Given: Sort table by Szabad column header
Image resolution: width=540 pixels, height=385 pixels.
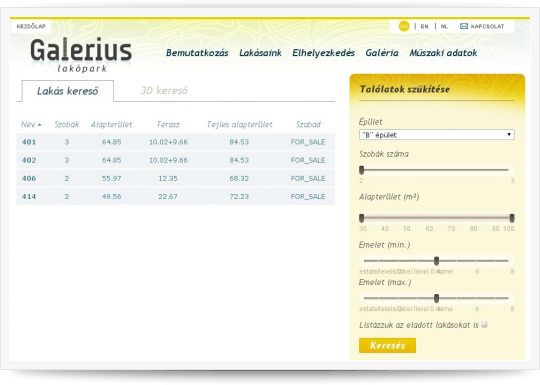Looking at the screenshot, I should [x=308, y=124].
